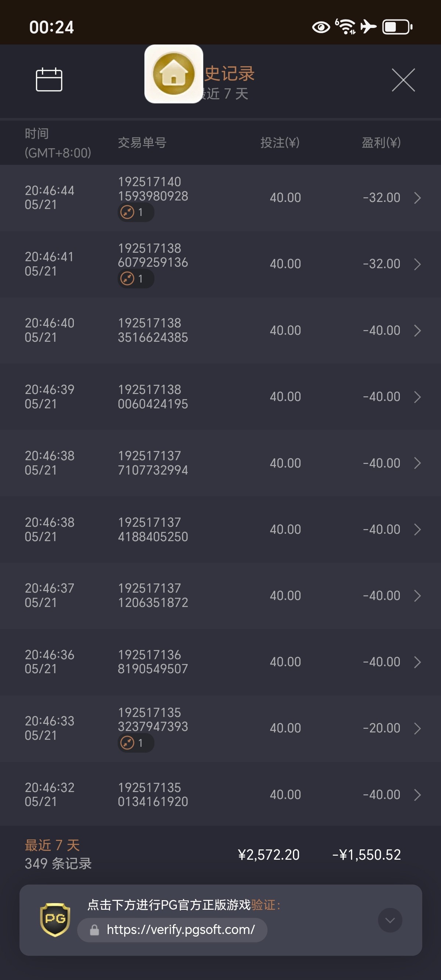Tap free-spin badge on the 20:46:44 record

click(135, 212)
